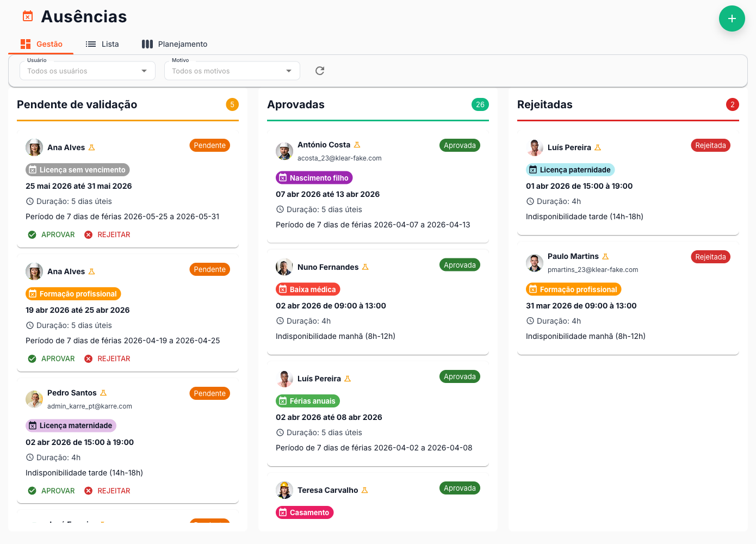Viewport: 756px width, 544px height.
Task: Click the flask icon next to Pedro Santos
Action: pos(103,393)
